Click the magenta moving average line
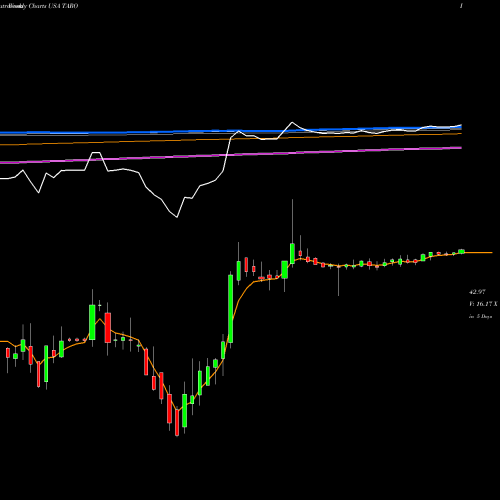500x500 pixels. pos(231,155)
